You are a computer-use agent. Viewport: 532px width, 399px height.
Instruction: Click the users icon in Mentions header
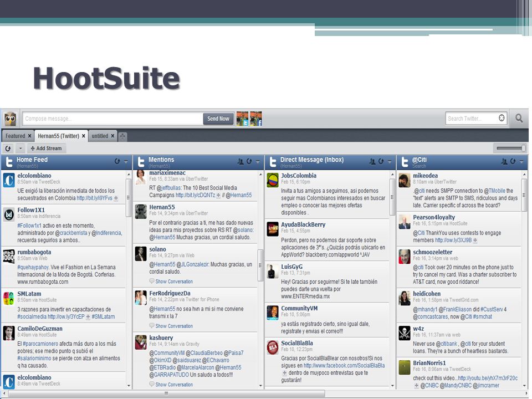[241, 161]
